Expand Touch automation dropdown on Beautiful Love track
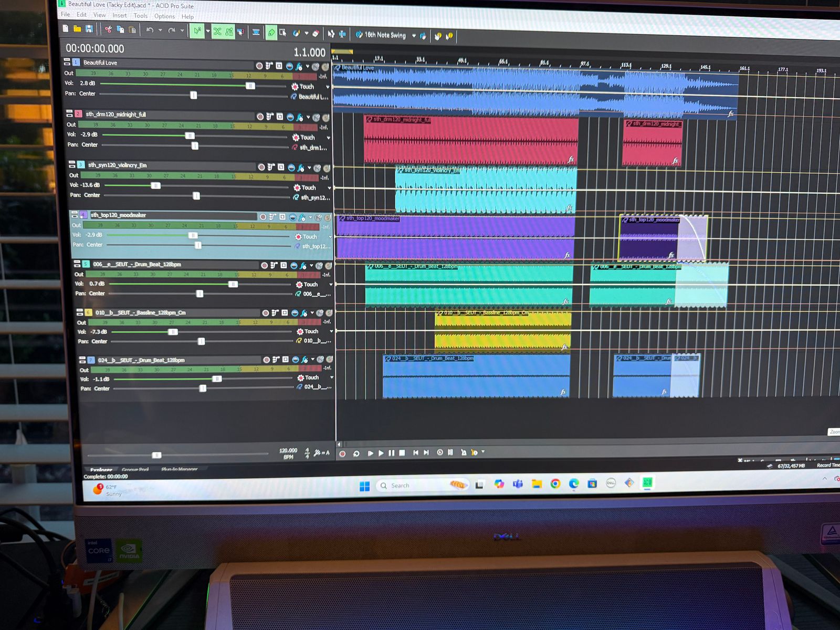Image resolution: width=840 pixels, height=630 pixels. 328,87
